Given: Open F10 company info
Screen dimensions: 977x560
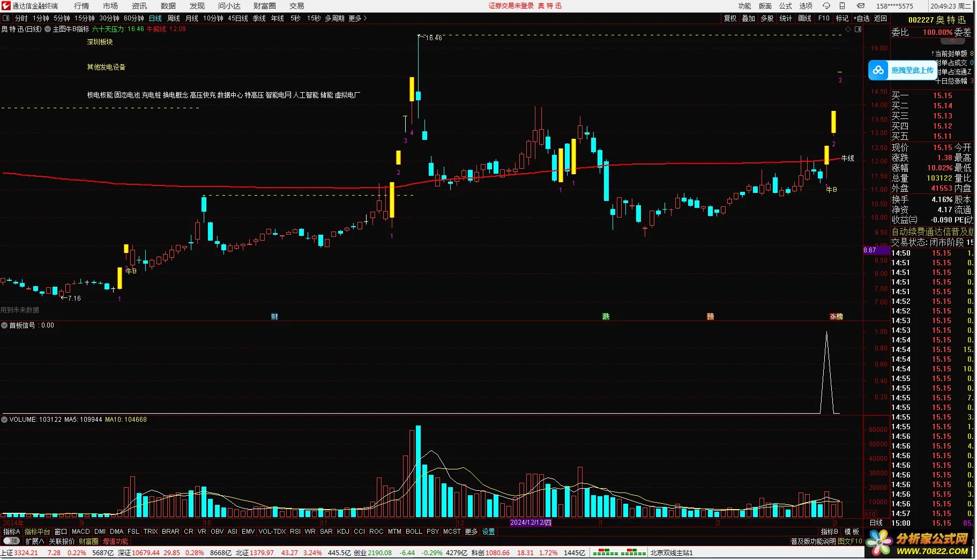Looking at the screenshot, I should [824, 18].
